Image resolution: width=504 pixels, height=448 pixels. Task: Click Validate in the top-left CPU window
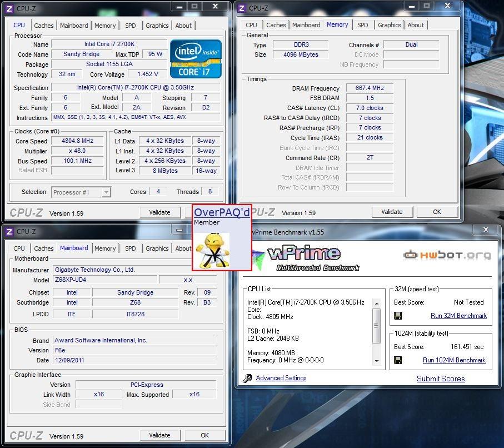159,212
